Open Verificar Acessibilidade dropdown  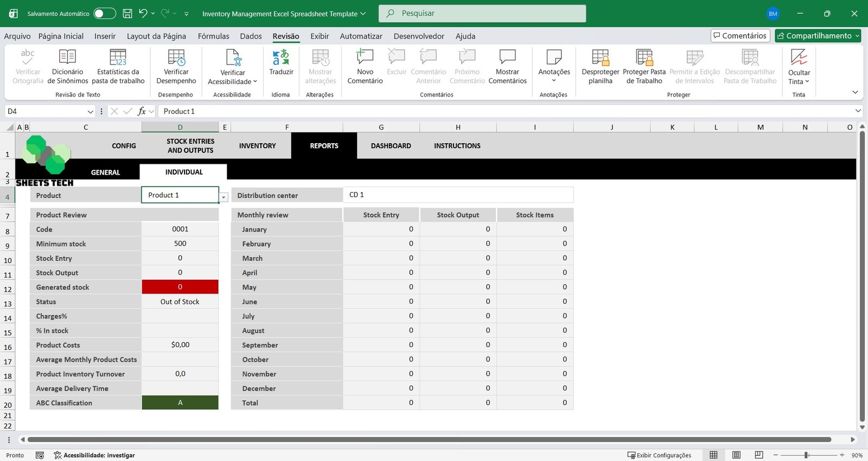pyautogui.click(x=233, y=81)
